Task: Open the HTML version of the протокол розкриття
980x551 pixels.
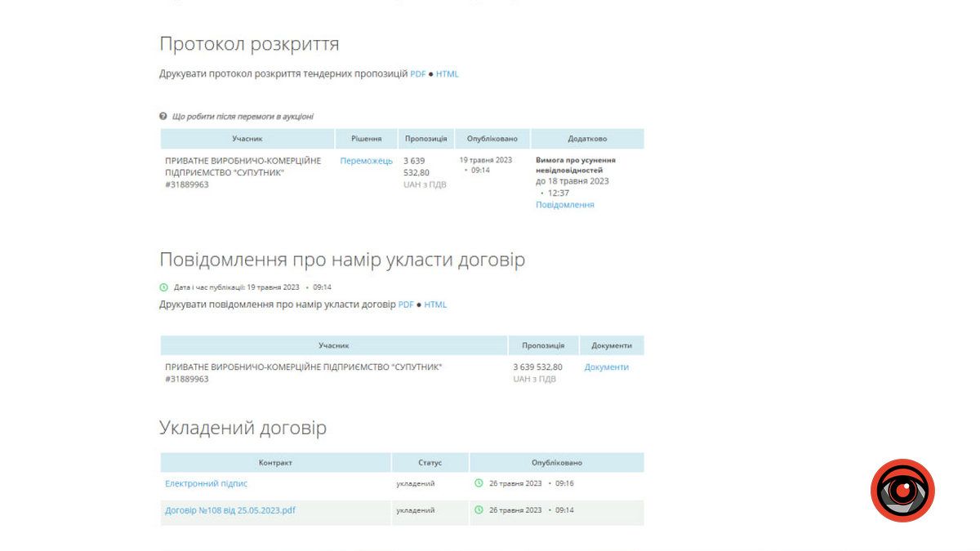Action: [x=447, y=74]
